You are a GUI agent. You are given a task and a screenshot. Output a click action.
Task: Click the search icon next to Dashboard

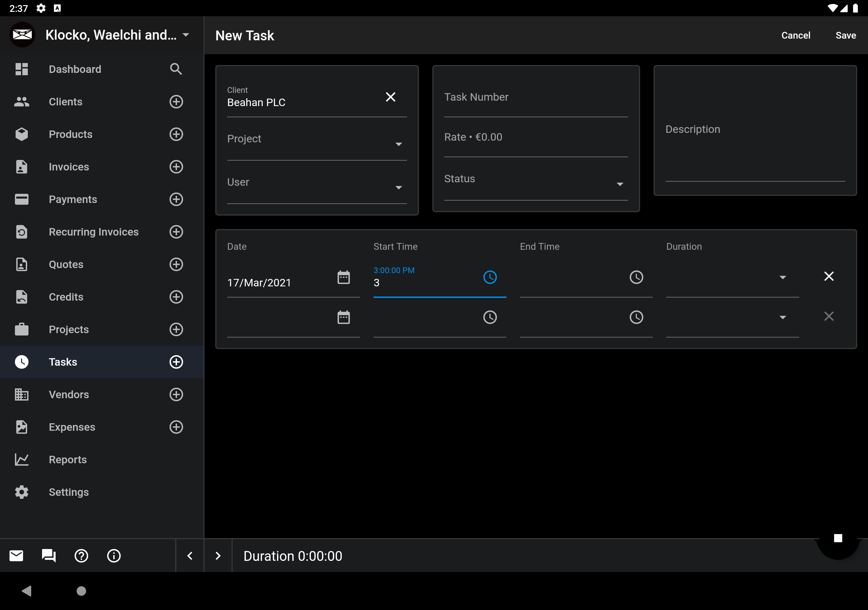click(x=176, y=69)
